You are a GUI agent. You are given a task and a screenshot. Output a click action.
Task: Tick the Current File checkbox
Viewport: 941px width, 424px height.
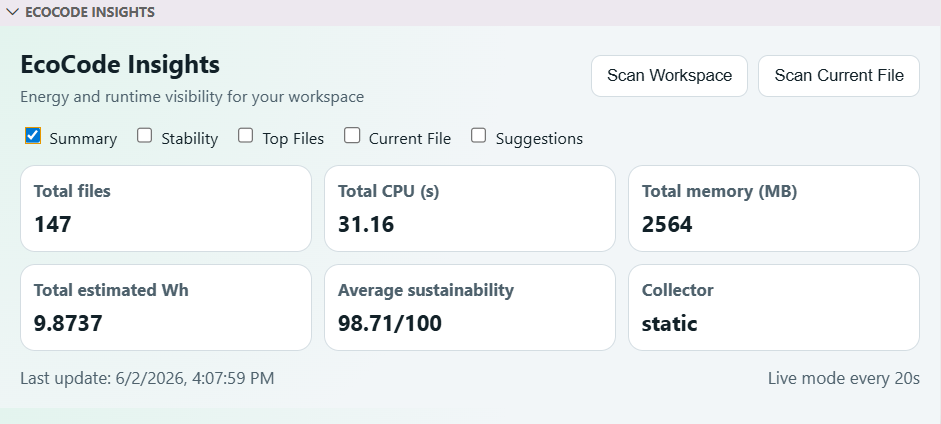click(x=352, y=136)
